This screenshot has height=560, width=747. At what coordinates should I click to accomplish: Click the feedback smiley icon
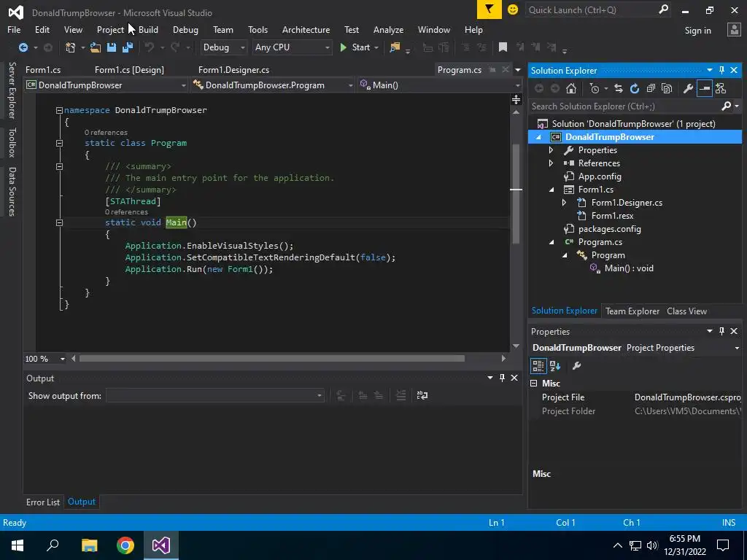point(513,9)
